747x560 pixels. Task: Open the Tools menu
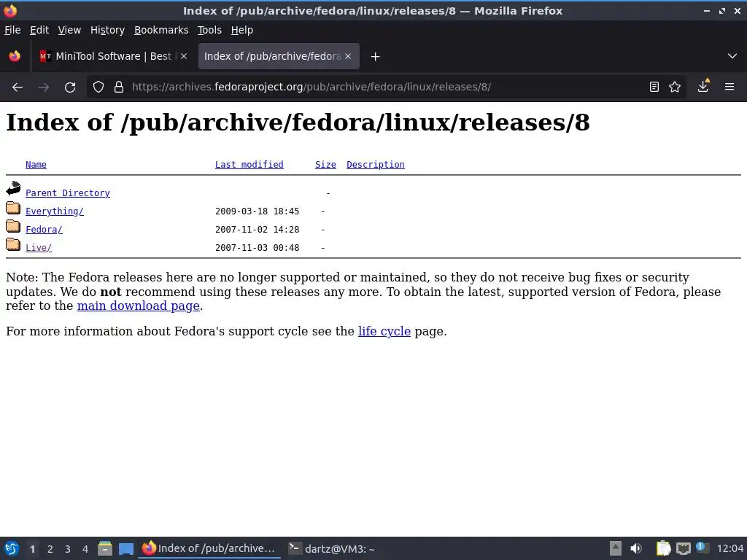click(209, 30)
